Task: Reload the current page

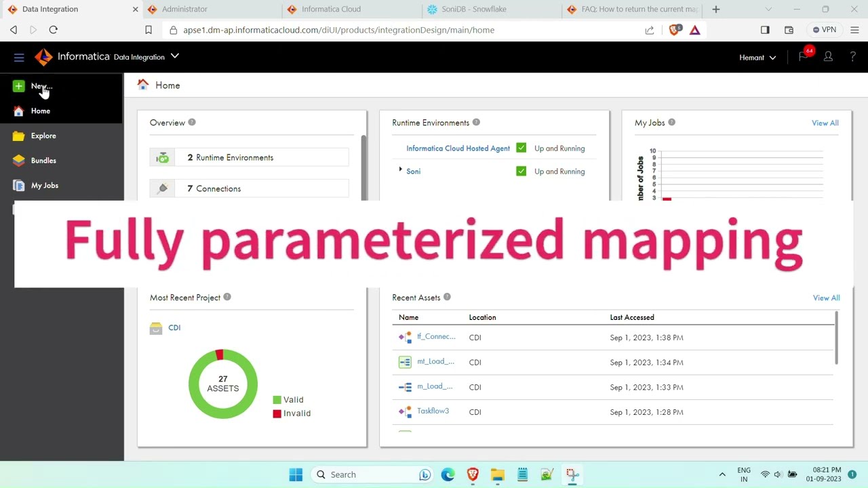Action: (x=54, y=30)
